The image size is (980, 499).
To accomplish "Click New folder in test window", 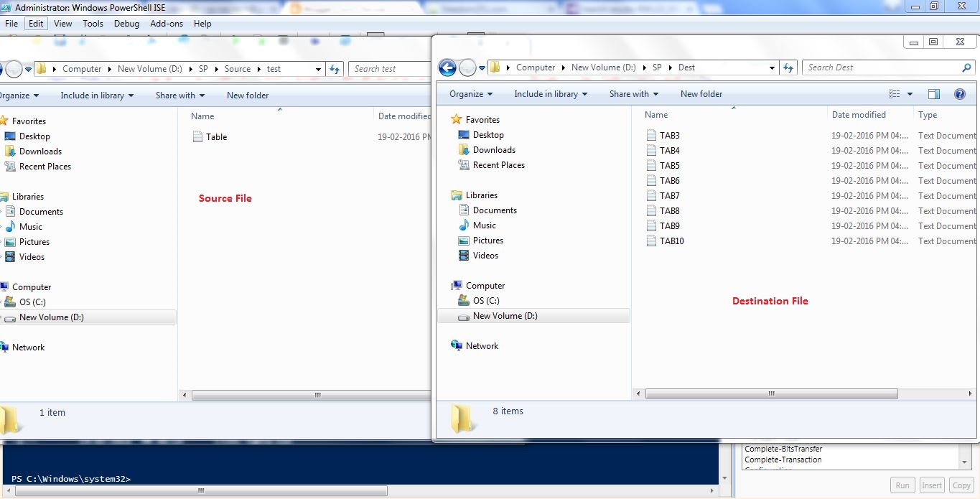I will [248, 95].
